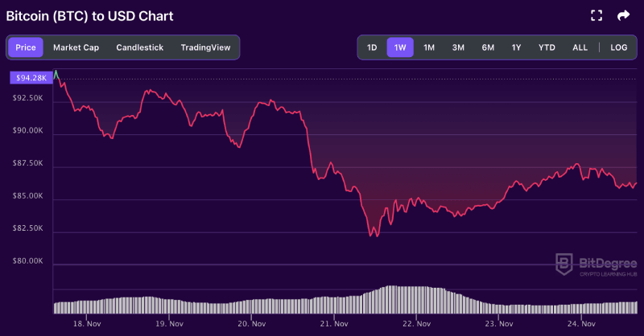
Task: Select the YTD range option
Action: (x=547, y=47)
